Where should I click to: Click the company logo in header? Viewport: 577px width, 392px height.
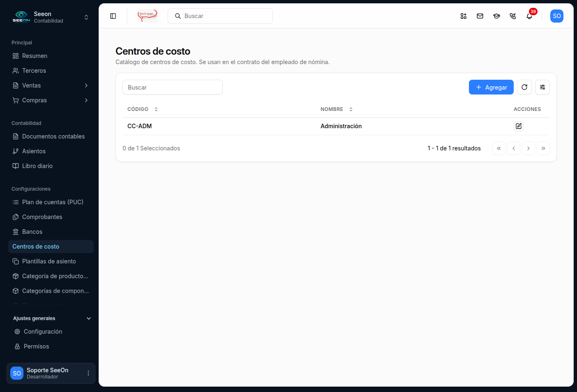pos(148,16)
